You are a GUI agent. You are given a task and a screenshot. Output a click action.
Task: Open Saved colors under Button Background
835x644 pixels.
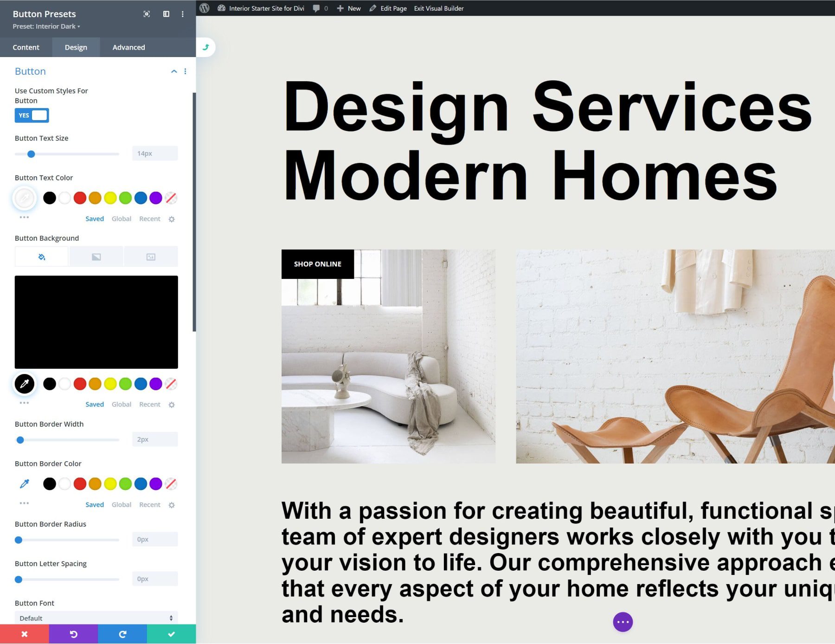pos(94,404)
